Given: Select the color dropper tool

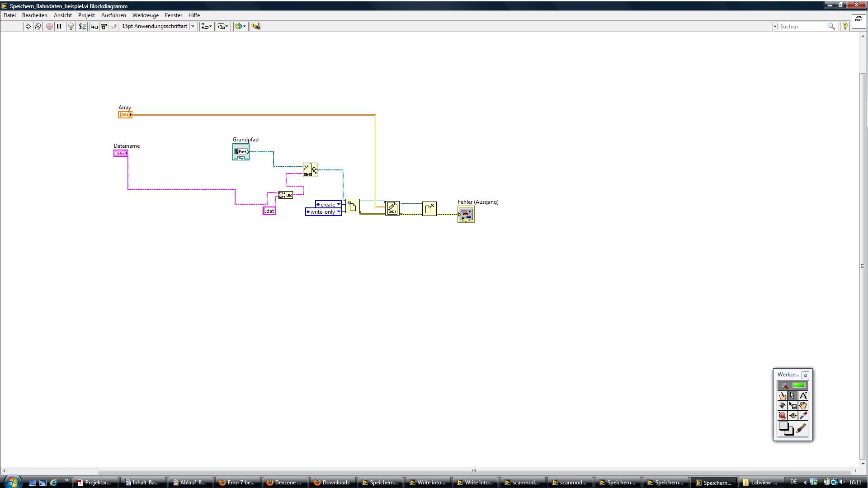Looking at the screenshot, I should pos(803,416).
